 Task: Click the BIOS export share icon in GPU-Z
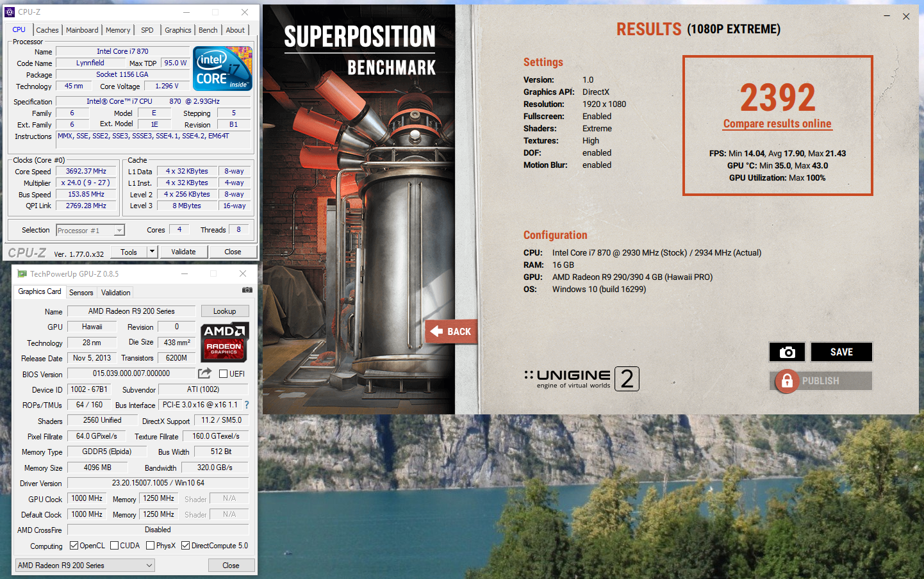point(204,373)
